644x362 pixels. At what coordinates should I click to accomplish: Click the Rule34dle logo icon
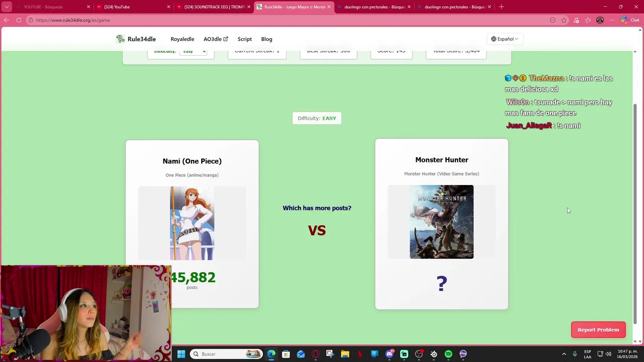[120, 39]
